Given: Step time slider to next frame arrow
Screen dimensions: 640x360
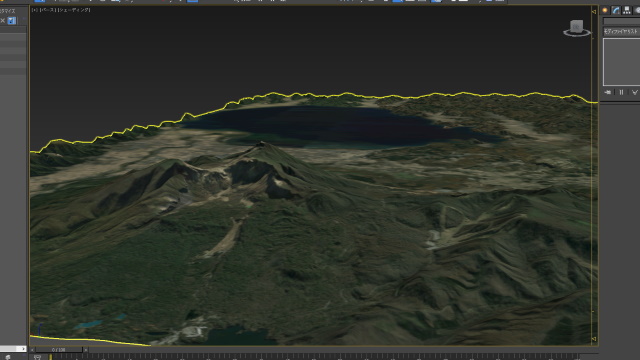Looking at the screenshot, I should click(86, 350).
